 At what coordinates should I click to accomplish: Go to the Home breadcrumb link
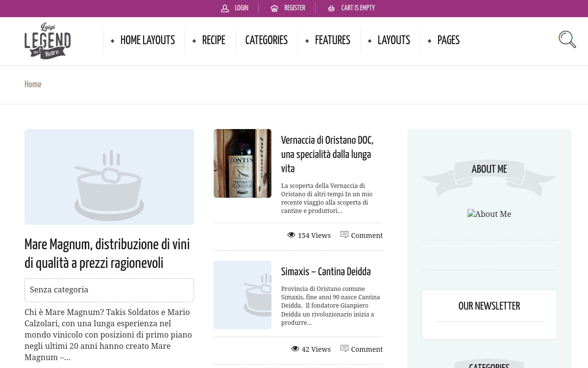pos(33,84)
